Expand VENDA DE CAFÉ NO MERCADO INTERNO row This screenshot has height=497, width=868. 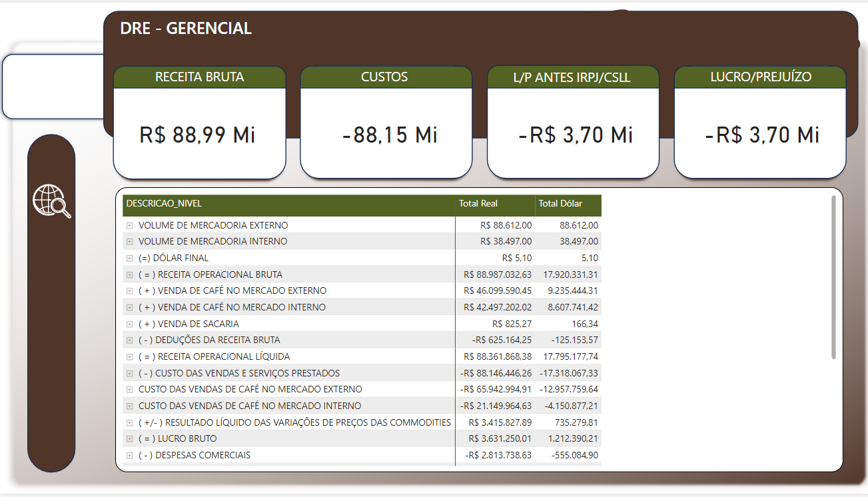click(x=130, y=308)
